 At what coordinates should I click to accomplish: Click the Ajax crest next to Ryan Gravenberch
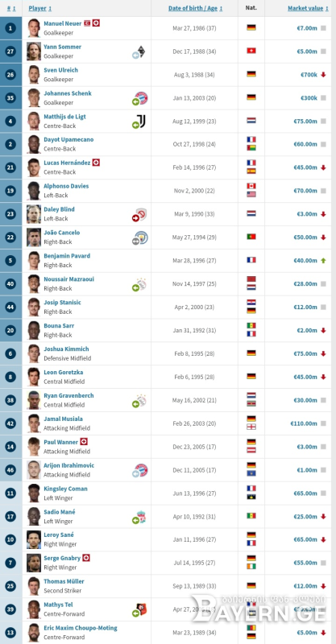[142, 400]
